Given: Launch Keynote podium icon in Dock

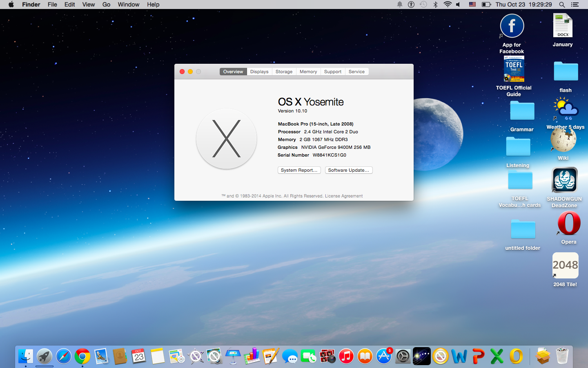Looking at the screenshot, I should 233,357.
